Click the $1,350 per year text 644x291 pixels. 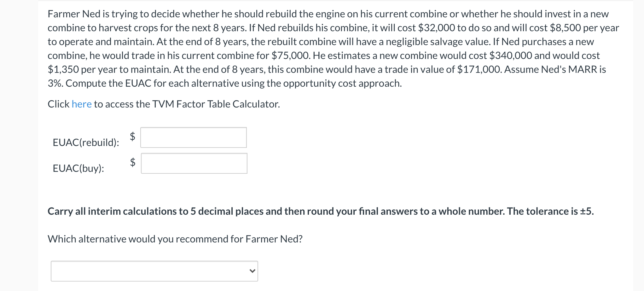coord(63,69)
